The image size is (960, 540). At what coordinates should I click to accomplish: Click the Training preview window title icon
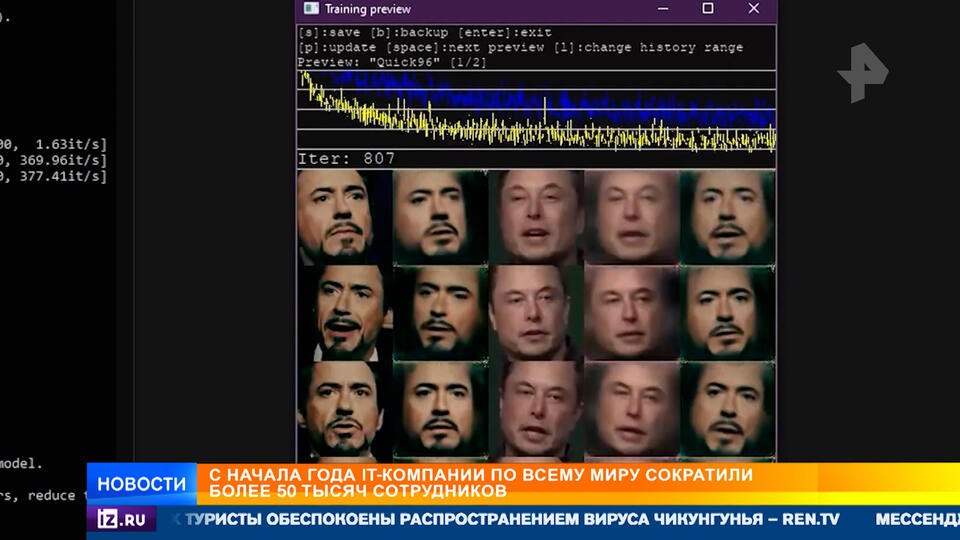click(311, 9)
